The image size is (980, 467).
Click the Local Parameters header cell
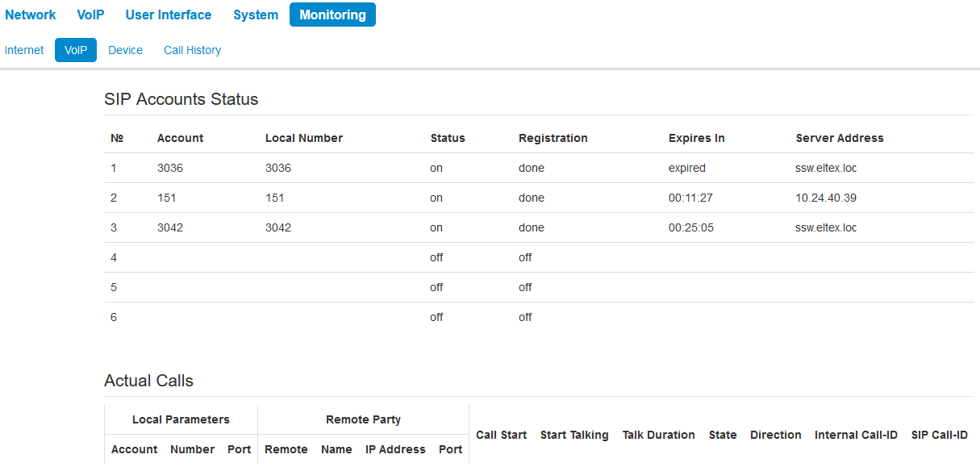coord(181,419)
